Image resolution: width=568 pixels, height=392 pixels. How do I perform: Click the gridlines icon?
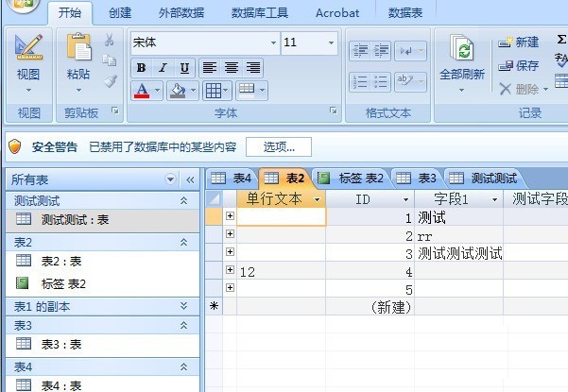(214, 91)
